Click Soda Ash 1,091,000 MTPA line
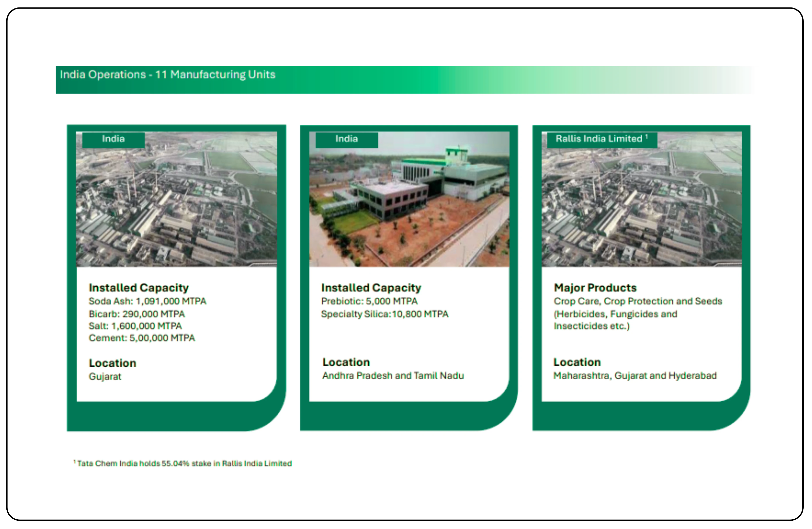Viewport: 812px width, 529px height. tap(147, 301)
